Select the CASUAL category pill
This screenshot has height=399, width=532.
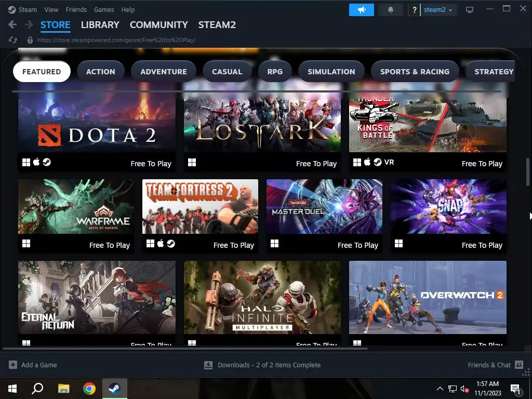227,72
